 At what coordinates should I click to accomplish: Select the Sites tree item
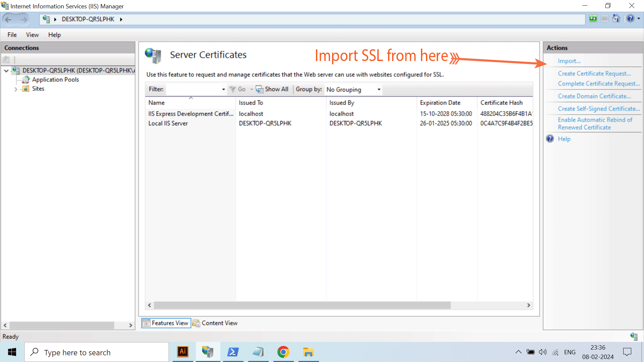(x=38, y=89)
